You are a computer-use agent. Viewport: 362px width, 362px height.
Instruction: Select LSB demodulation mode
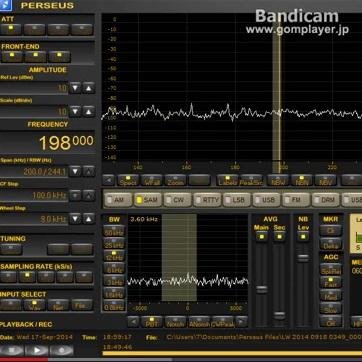[237, 200]
